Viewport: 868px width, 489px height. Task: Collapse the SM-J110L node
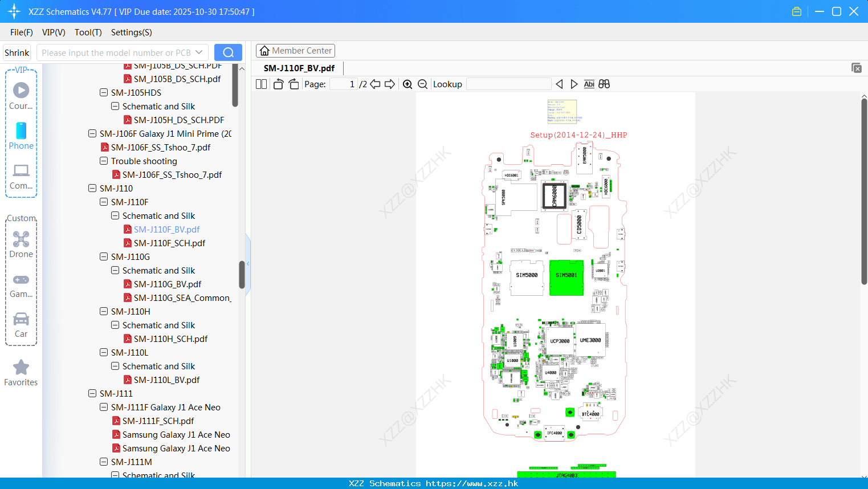[104, 352]
